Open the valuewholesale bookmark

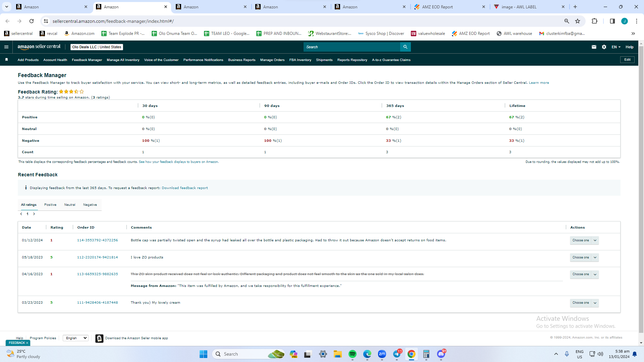[428, 34]
